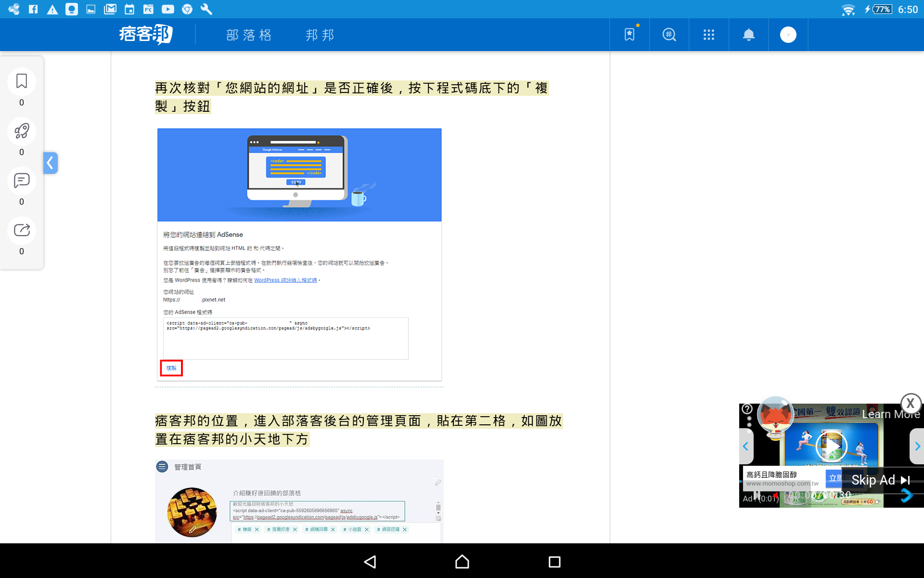Tap the Android recent apps button
Screen dimensions: 924x578
tap(554, 562)
